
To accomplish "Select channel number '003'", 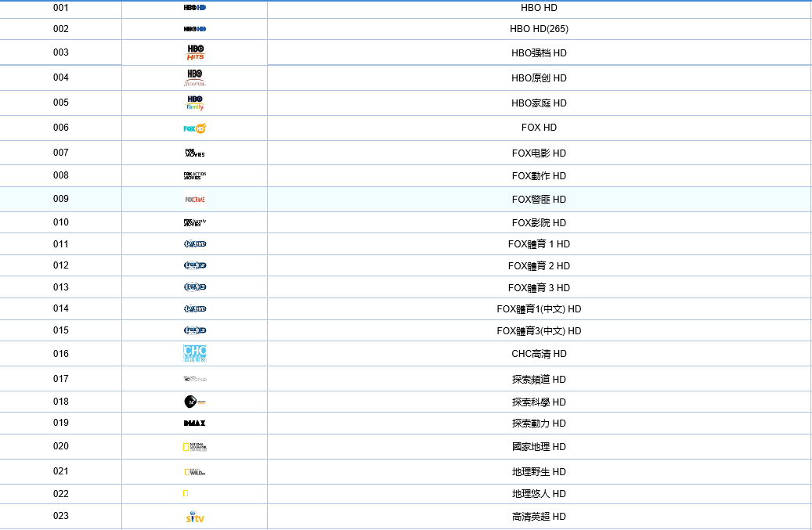I will [60, 52].
